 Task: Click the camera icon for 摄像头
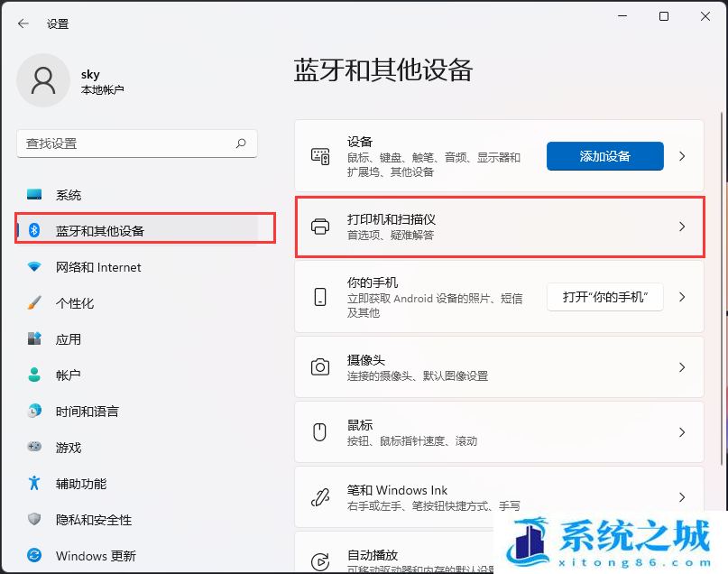[320, 367]
